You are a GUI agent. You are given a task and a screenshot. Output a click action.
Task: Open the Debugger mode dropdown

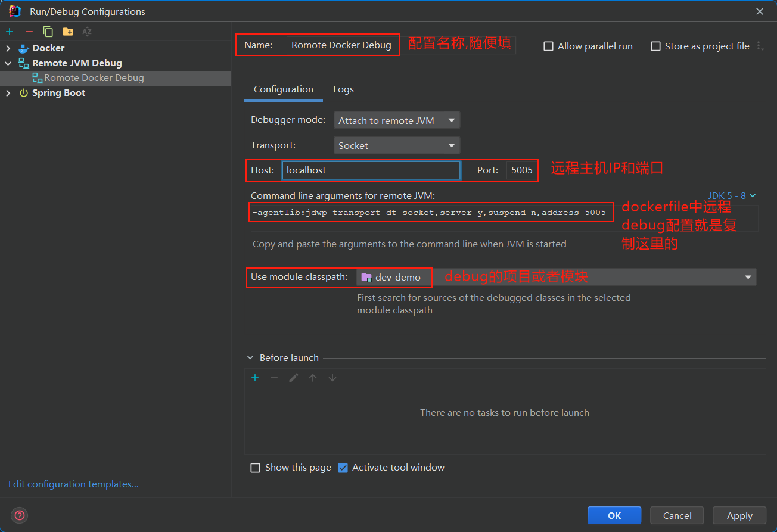click(397, 120)
